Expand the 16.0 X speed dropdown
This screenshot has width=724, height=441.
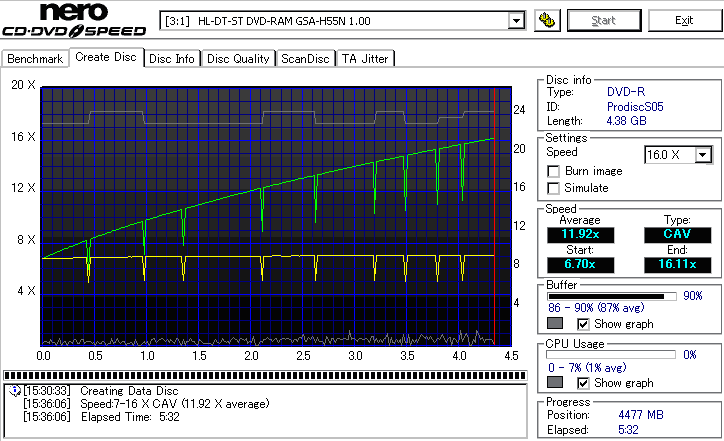tap(704, 154)
